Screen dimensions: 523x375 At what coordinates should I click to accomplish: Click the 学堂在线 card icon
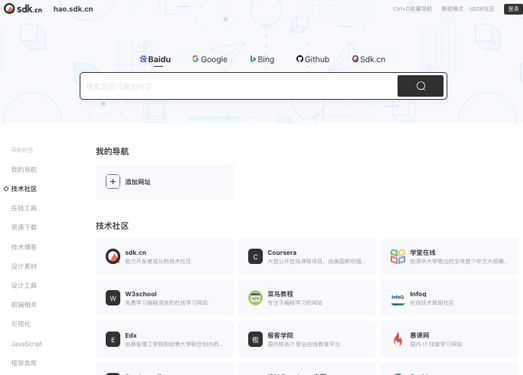click(398, 257)
